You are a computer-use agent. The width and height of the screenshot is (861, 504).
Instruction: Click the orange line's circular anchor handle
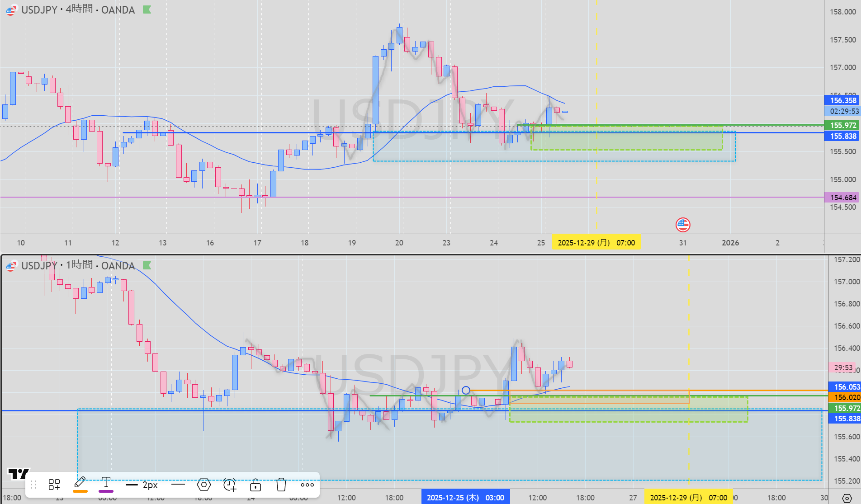click(x=466, y=390)
